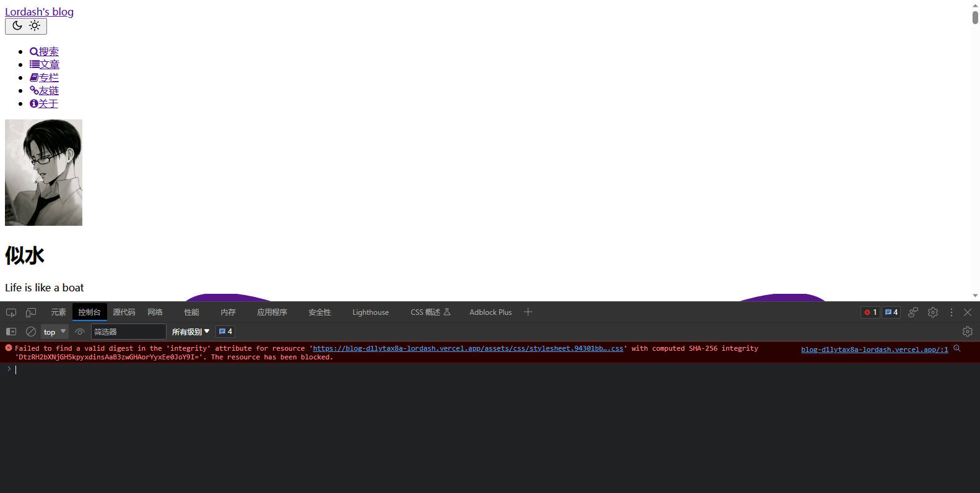The image size is (980, 493).
Task: Click the inspect element picker icon
Action: pos(11,313)
